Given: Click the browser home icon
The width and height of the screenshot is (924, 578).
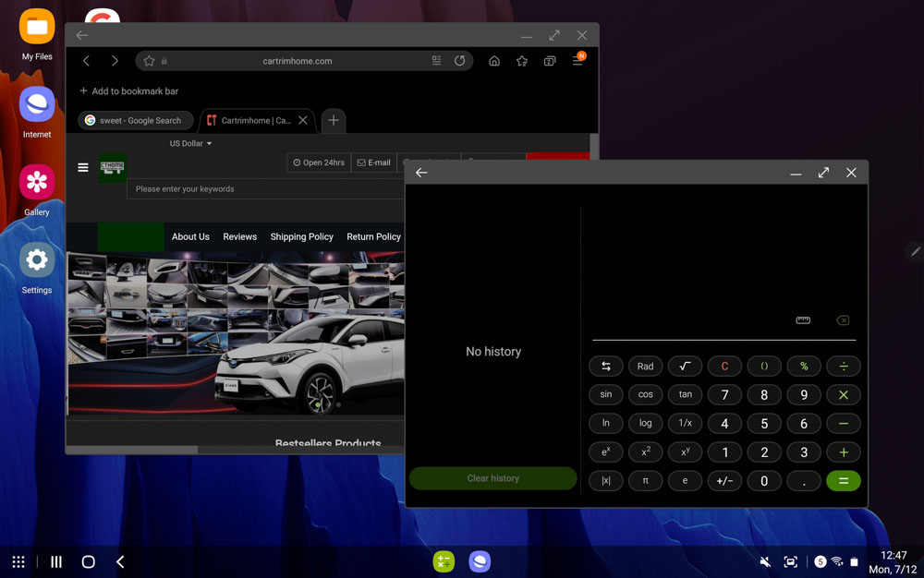Looking at the screenshot, I should pos(494,61).
